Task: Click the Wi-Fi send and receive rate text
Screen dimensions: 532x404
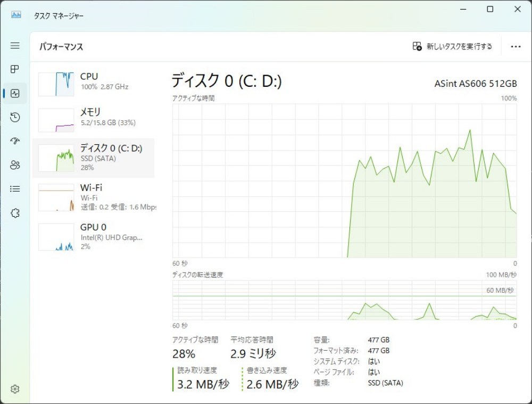Action: pyautogui.click(x=119, y=207)
